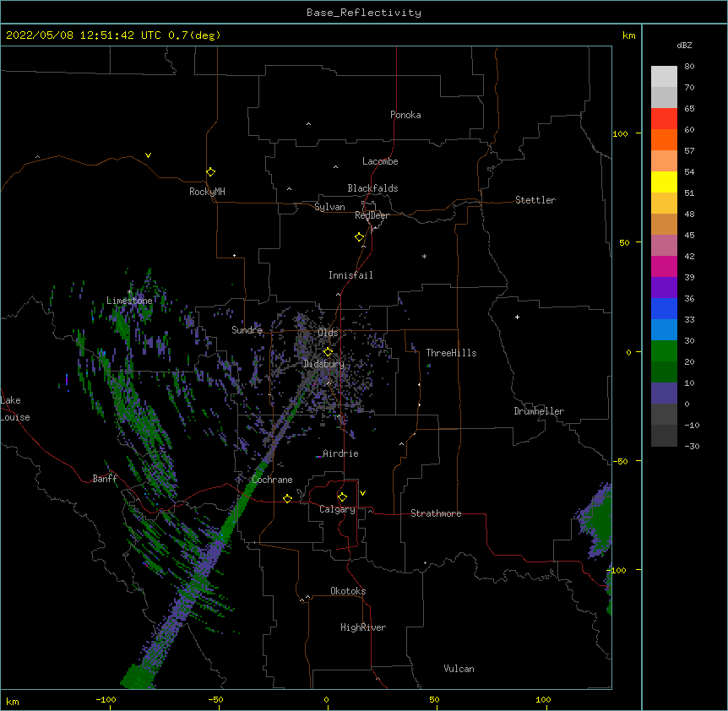The image size is (728, 711).
Task: Click the km unit label at top right
Action: pyautogui.click(x=628, y=35)
